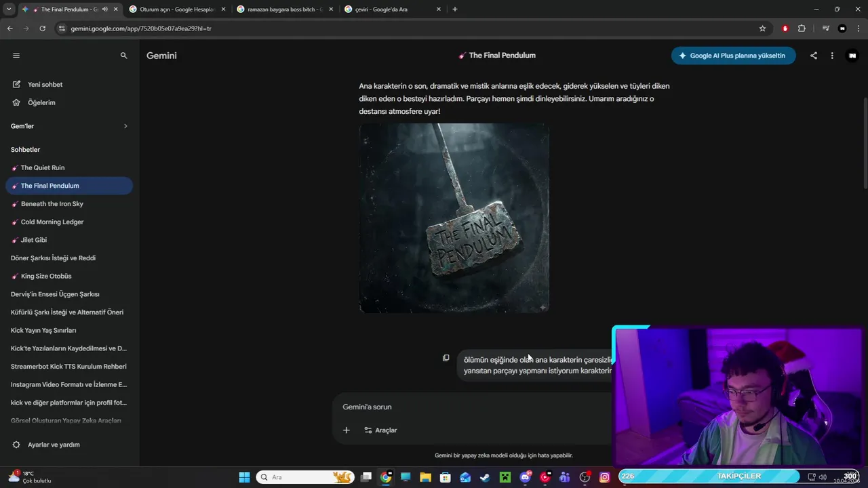Click Google AI Plus planına yükseltin button
The width and height of the screenshot is (868, 488).
pos(733,56)
